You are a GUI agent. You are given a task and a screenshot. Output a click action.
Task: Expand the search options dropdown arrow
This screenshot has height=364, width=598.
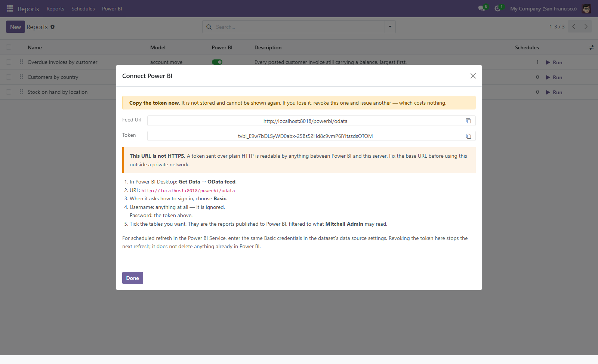coord(390,27)
